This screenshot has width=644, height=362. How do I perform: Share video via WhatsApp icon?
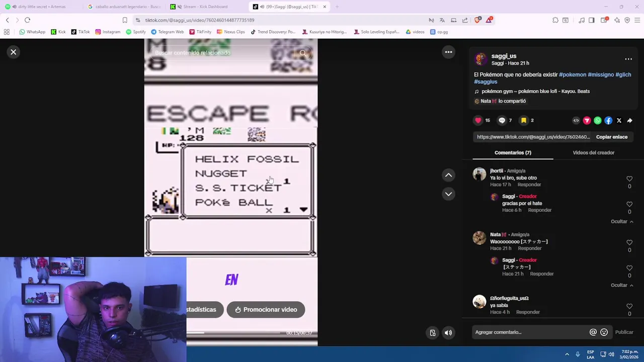point(598,121)
